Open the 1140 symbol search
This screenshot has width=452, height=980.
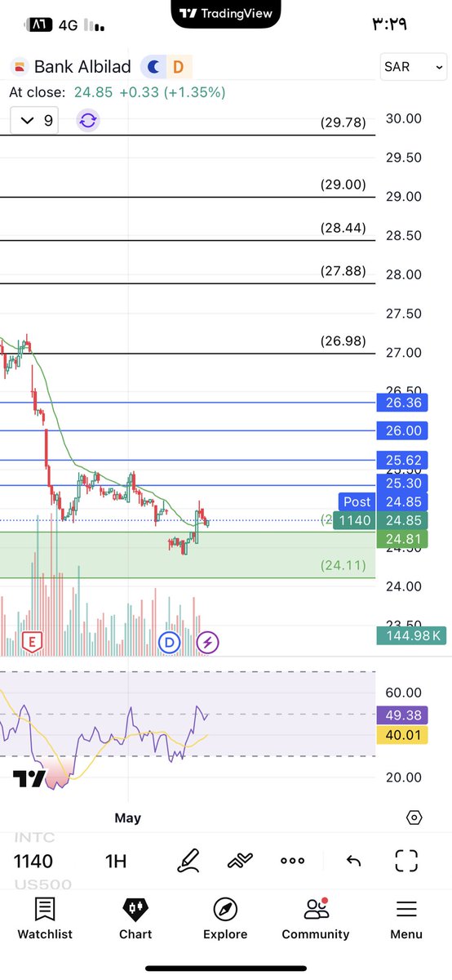(33, 861)
